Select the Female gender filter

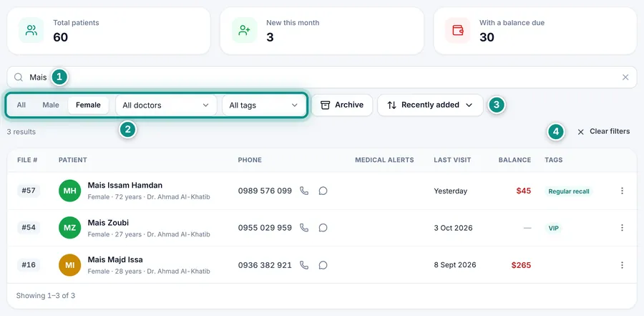[88, 105]
